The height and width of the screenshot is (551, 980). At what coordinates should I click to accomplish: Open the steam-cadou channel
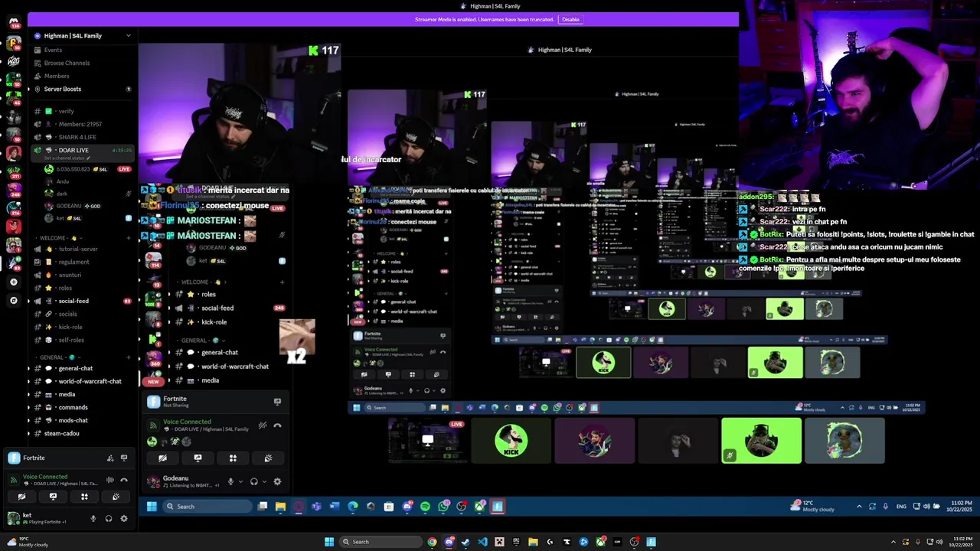click(x=83, y=433)
